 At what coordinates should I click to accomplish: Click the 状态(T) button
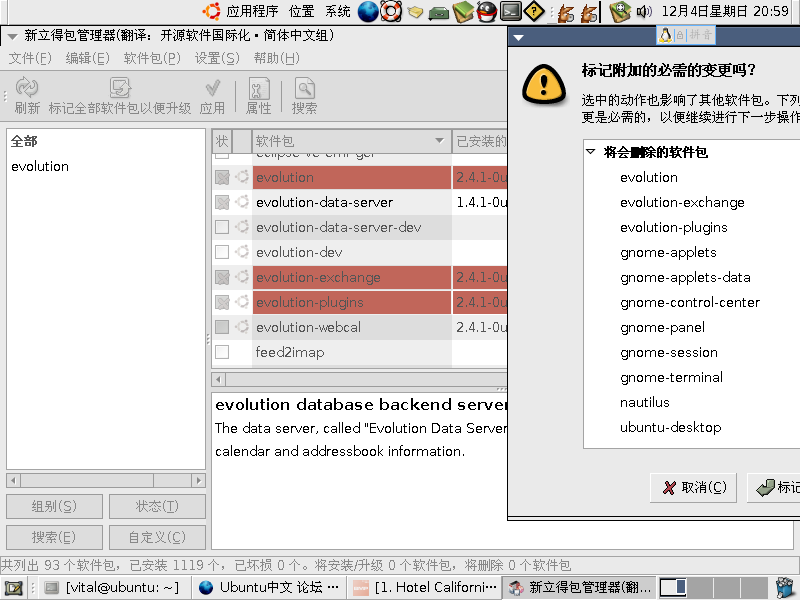coord(157,506)
